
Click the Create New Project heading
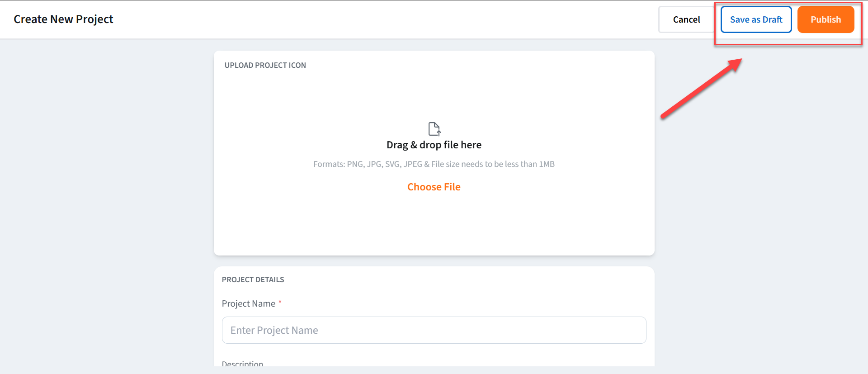pyautogui.click(x=63, y=19)
